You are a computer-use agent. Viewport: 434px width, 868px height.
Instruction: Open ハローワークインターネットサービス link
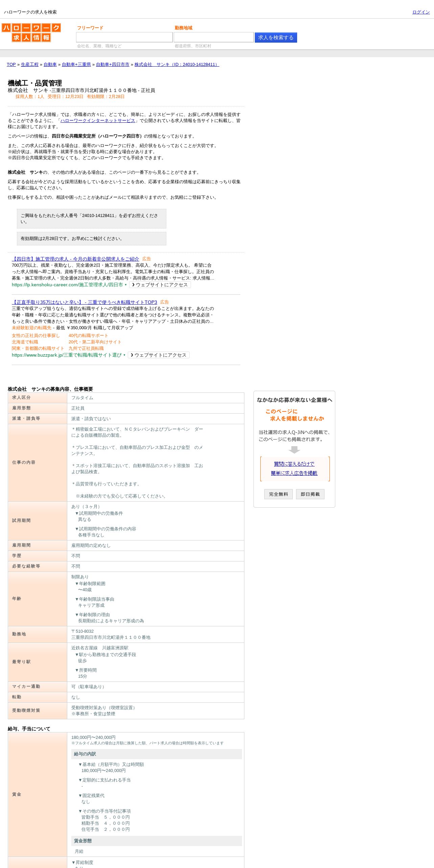point(98,121)
